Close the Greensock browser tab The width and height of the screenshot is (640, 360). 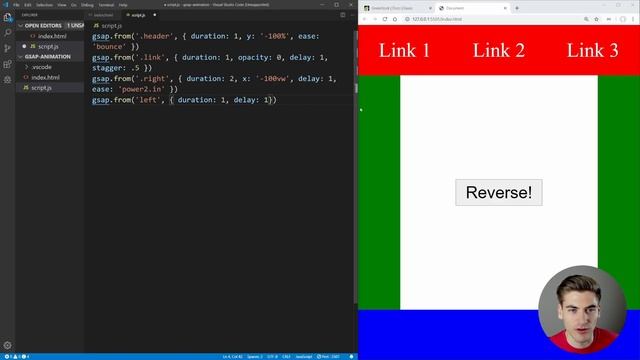[x=430, y=8]
